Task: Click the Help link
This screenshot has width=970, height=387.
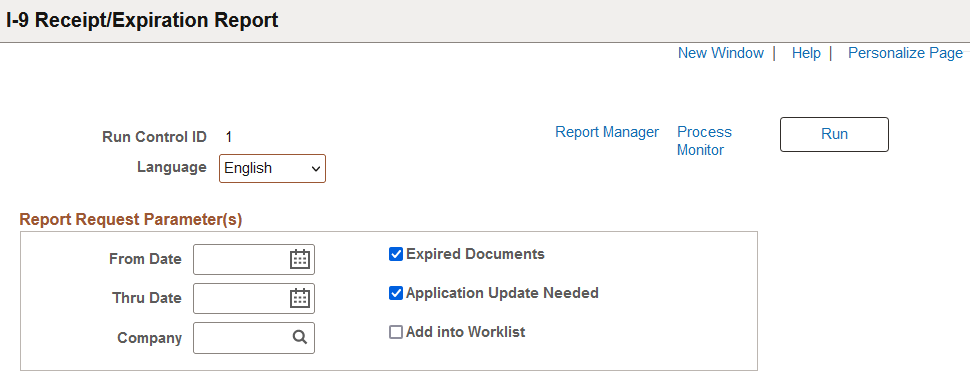Action: click(806, 53)
